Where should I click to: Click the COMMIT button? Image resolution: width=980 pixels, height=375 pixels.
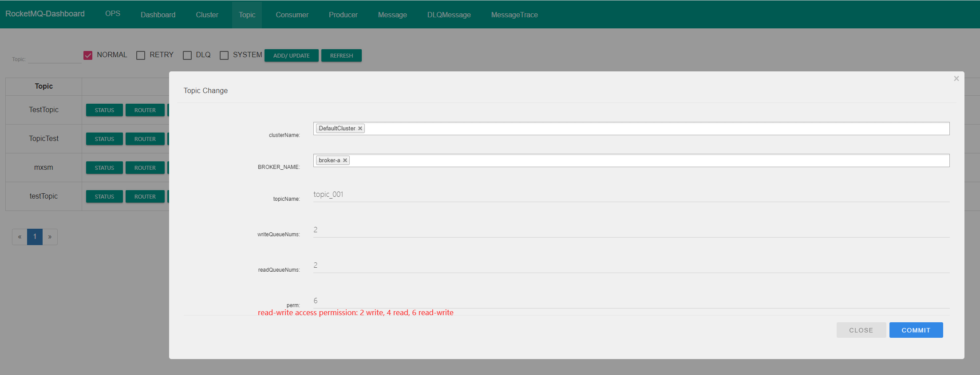(916, 330)
